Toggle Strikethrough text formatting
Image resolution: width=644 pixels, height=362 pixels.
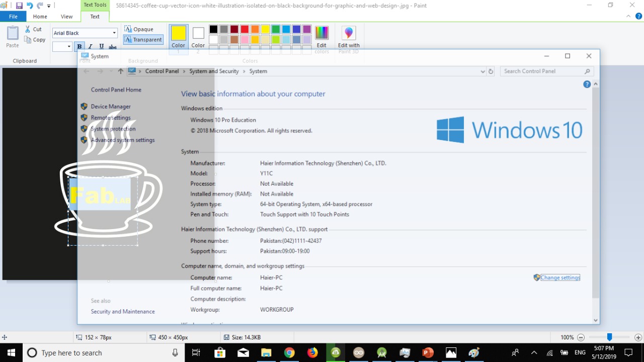pyautogui.click(x=113, y=47)
